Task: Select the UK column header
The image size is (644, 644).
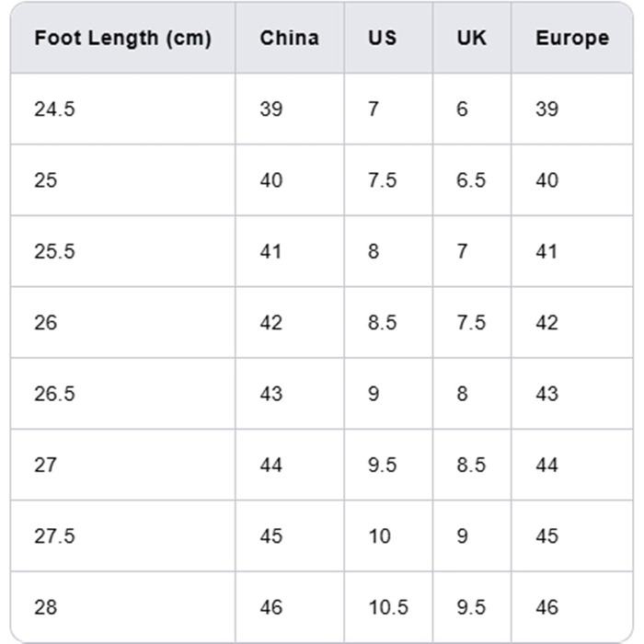Action: tap(471, 39)
